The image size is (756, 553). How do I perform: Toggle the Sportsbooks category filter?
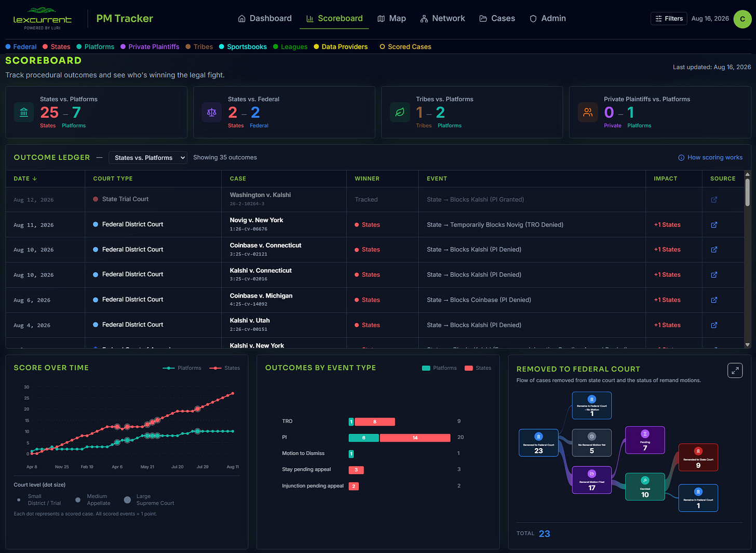click(243, 47)
